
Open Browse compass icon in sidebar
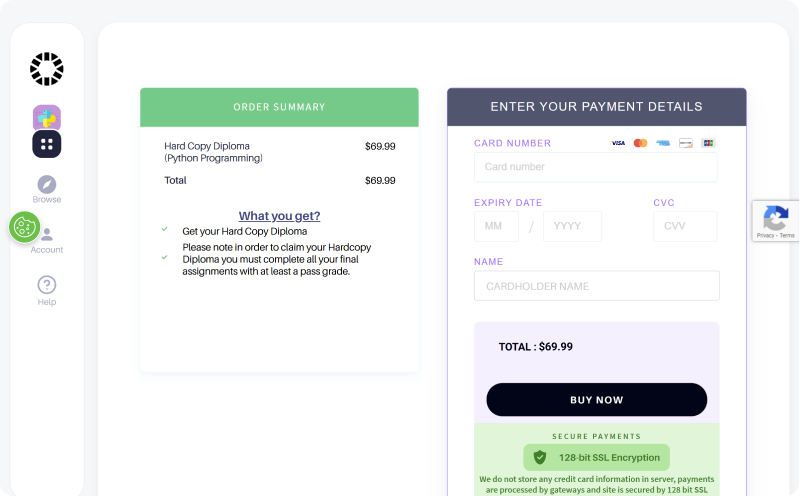coord(47,185)
